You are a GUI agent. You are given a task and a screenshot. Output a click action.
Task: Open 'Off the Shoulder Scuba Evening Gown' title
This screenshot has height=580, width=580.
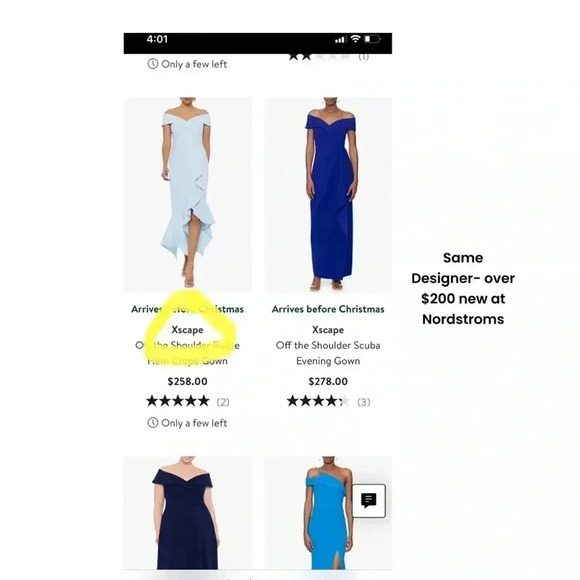pos(328,353)
